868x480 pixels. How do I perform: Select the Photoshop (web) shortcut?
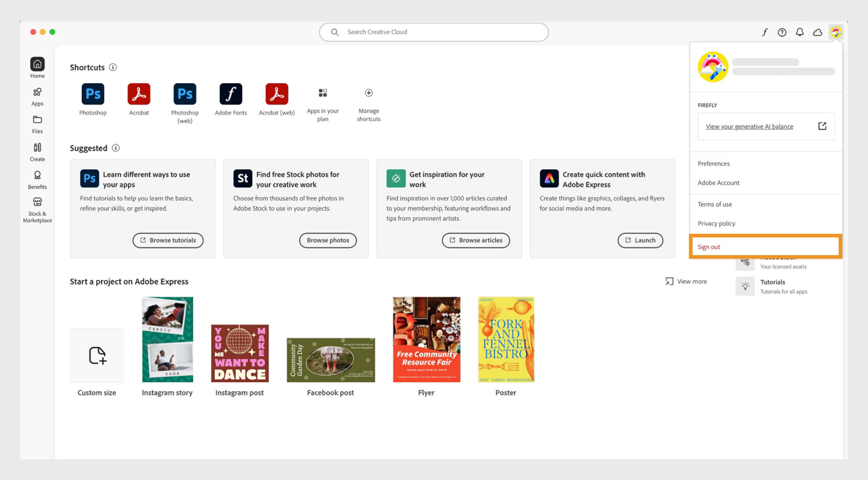click(184, 94)
